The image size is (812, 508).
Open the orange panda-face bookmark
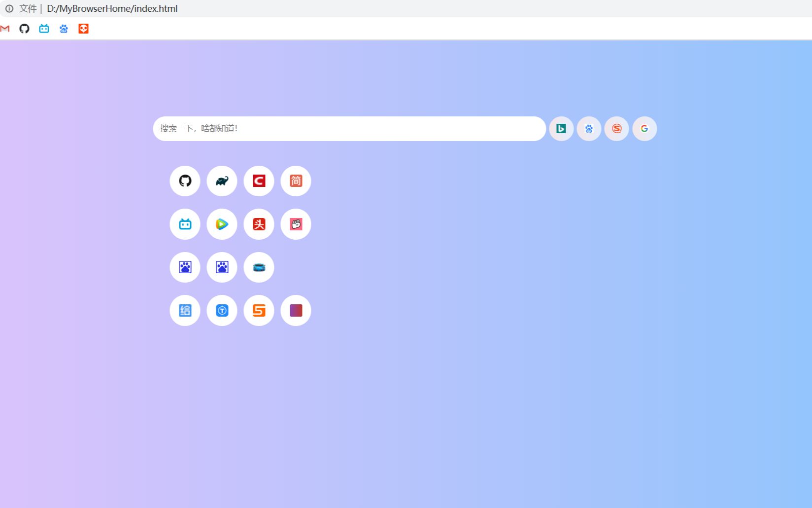click(x=83, y=29)
